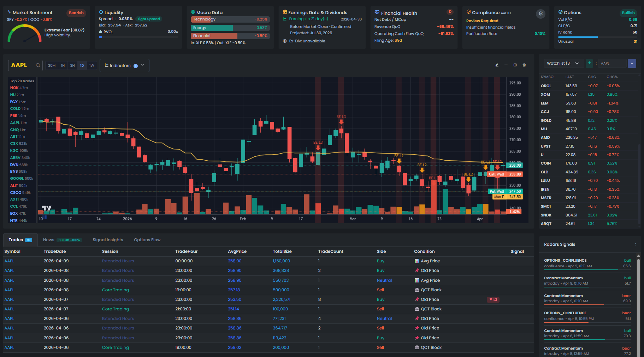Image resolution: width=644 pixels, height=357 pixels.
Task: Click the horizontal line (minus) tool above the chart
Action: (x=506, y=65)
